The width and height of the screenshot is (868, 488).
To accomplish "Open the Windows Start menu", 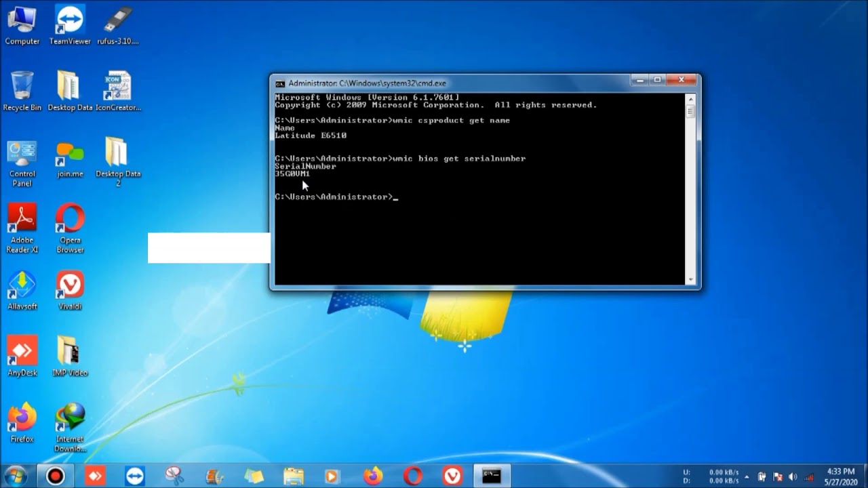I will coord(15,476).
